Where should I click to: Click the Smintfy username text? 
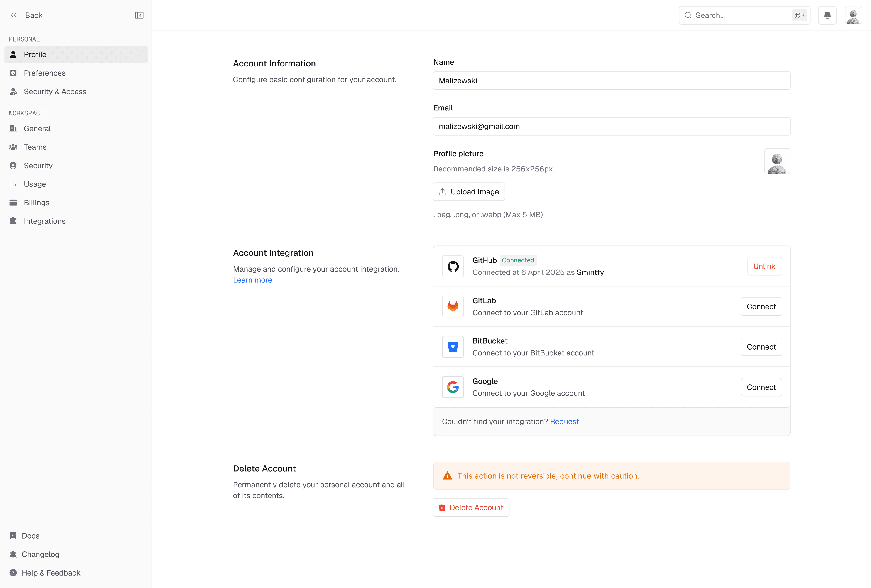(x=590, y=272)
